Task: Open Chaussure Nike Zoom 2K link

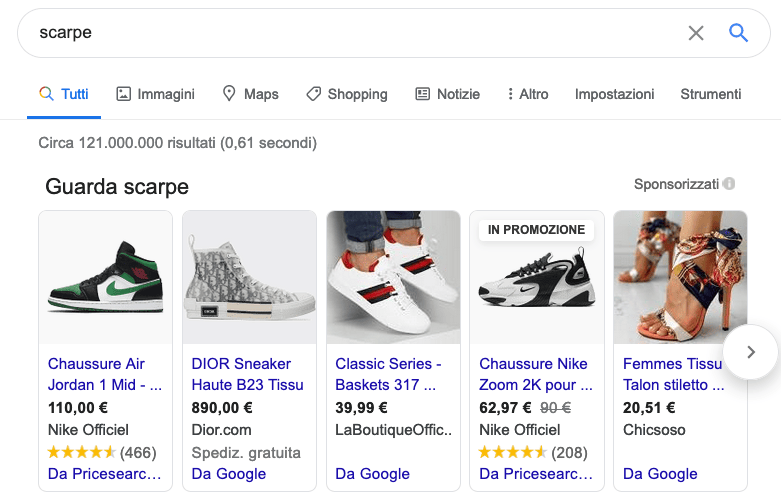Action: [535, 374]
